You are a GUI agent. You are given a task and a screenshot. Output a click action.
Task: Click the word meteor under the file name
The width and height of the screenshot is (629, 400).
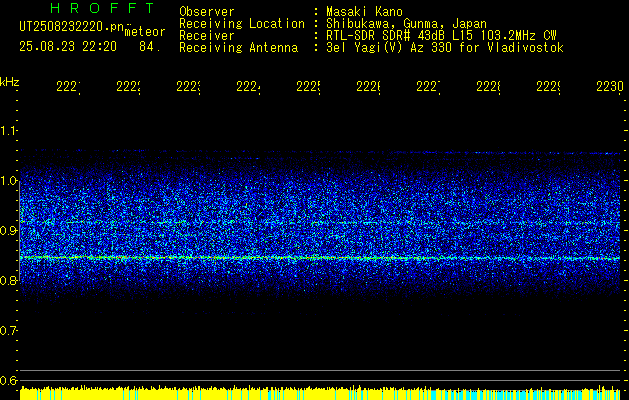(x=145, y=32)
